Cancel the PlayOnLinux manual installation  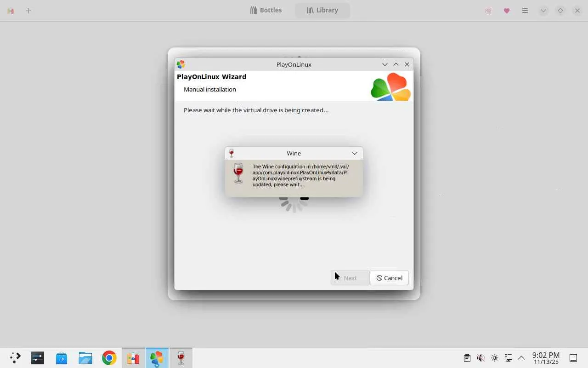coord(389,278)
